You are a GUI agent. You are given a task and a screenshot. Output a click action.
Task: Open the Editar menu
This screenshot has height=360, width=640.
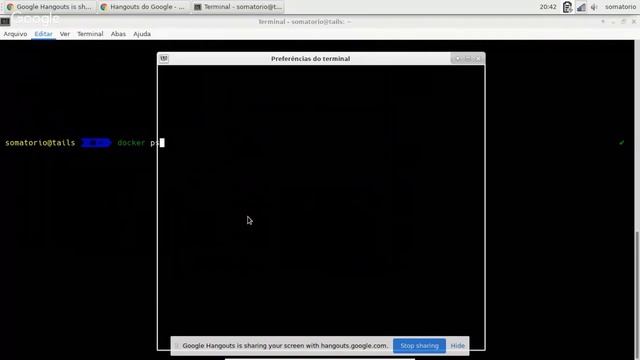coord(43,34)
